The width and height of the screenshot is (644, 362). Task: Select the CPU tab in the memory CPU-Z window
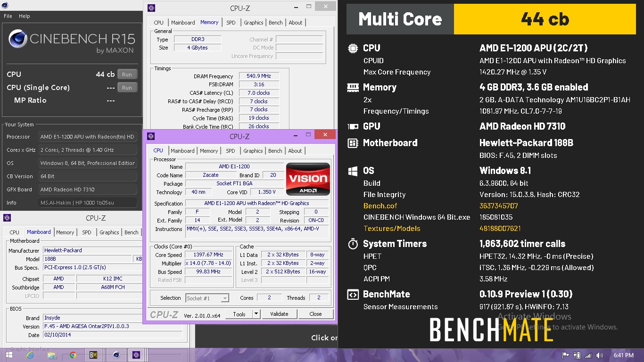159,23
